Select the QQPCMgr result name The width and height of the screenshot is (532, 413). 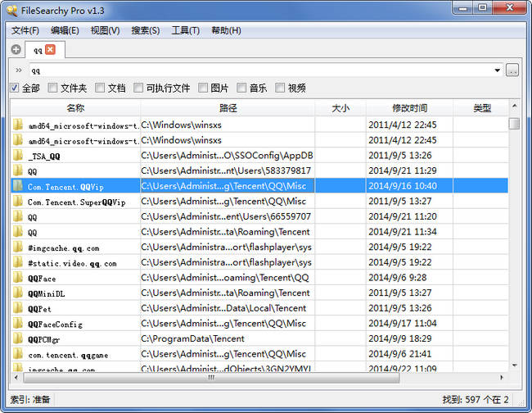pos(43,339)
